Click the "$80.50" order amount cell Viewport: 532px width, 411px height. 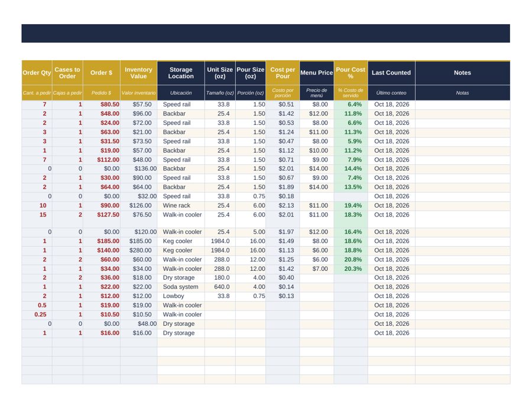coord(102,105)
